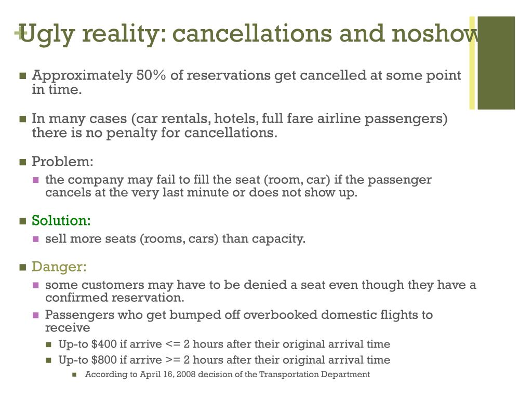
Task: Click the bullet before 'In many cases'
Action: coord(23,119)
